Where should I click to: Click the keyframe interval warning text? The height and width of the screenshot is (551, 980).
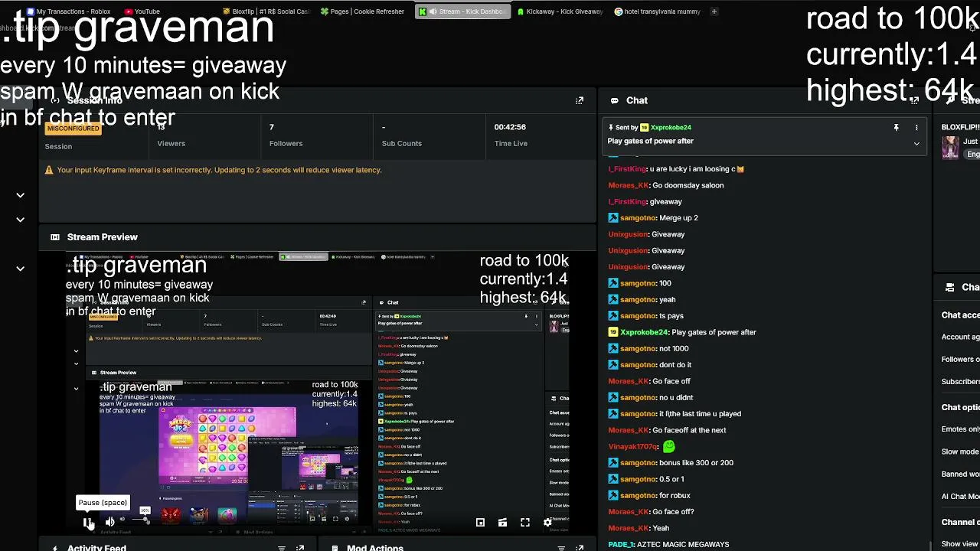pyautogui.click(x=219, y=170)
